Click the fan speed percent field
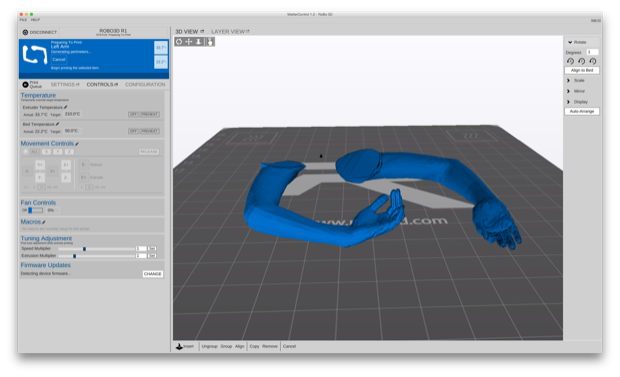Image resolution: width=620 pixels, height=377 pixels. point(52,210)
